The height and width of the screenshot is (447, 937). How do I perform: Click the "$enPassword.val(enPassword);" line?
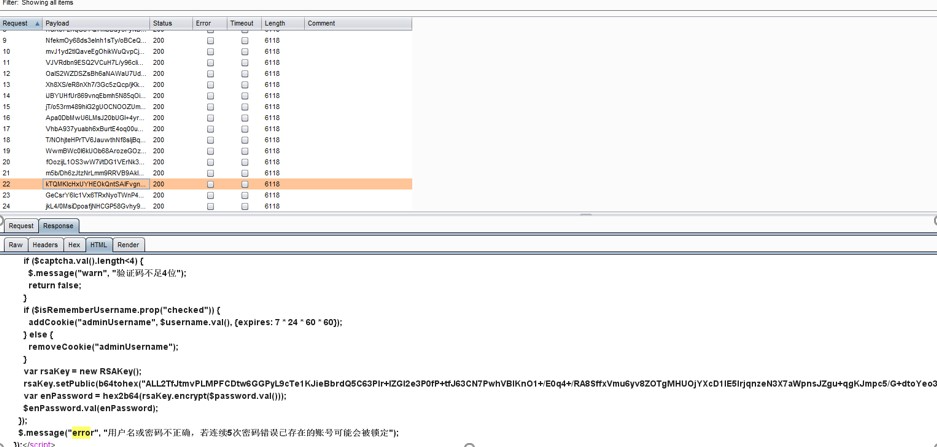click(x=91, y=408)
